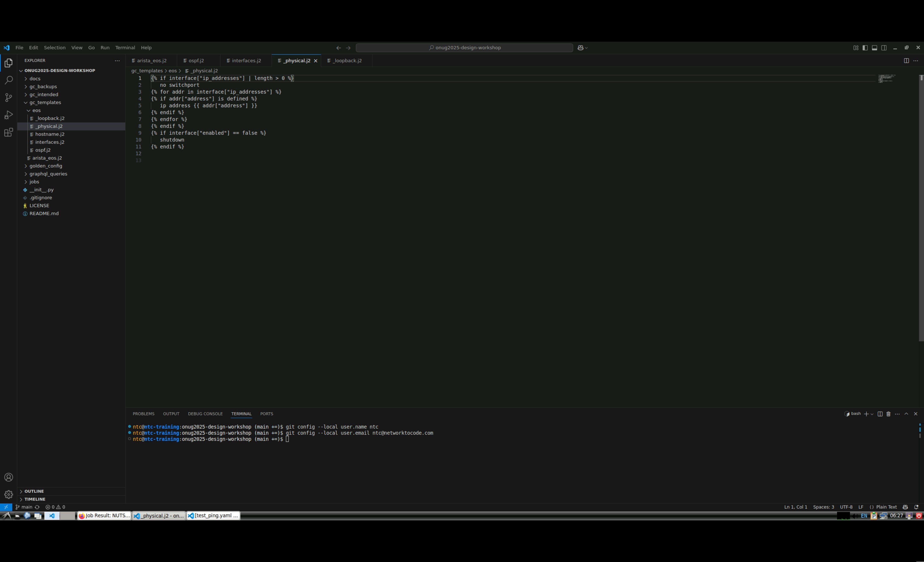The height and width of the screenshot is (562, 924).
Task: Toggle bottom panel visibility
Action: (x=874, y=48)
